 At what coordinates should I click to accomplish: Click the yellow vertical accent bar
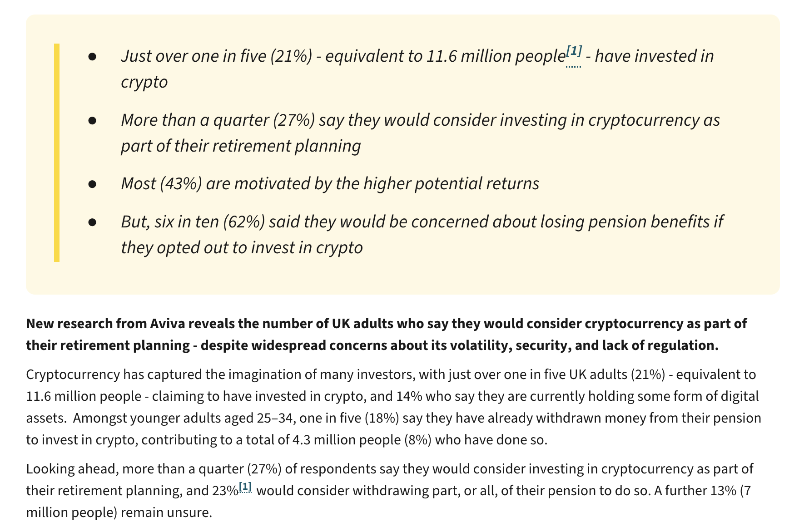tap(57, 153)
